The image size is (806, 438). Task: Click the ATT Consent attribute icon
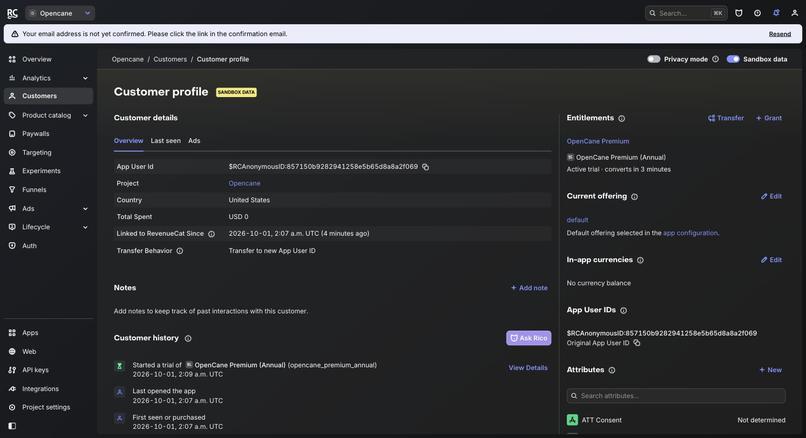point(572,420)
